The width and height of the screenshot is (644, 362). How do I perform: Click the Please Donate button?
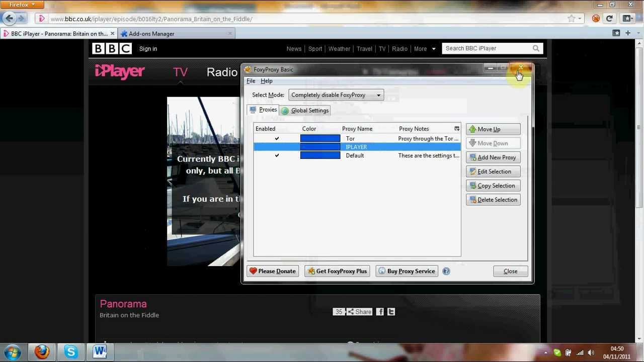(x=273, y=271)
